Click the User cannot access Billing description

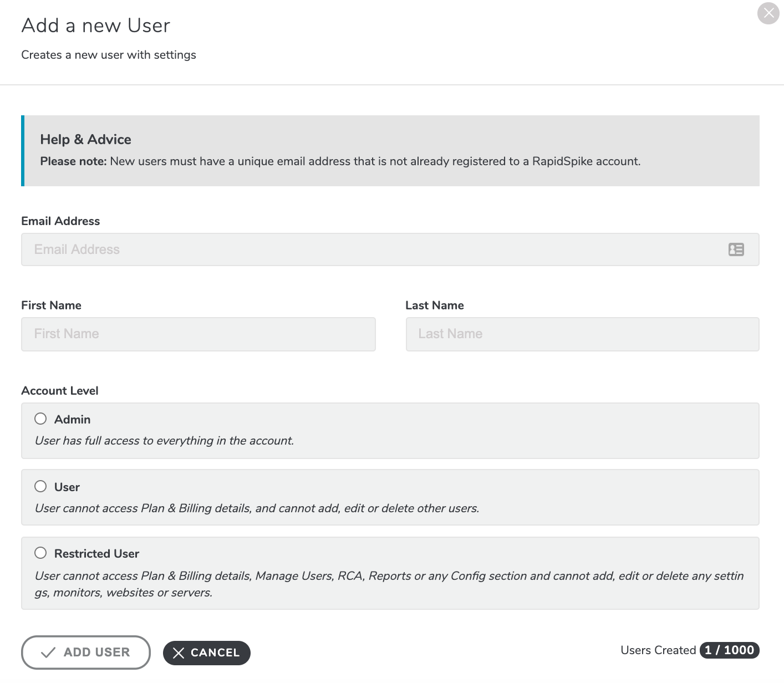257,508
